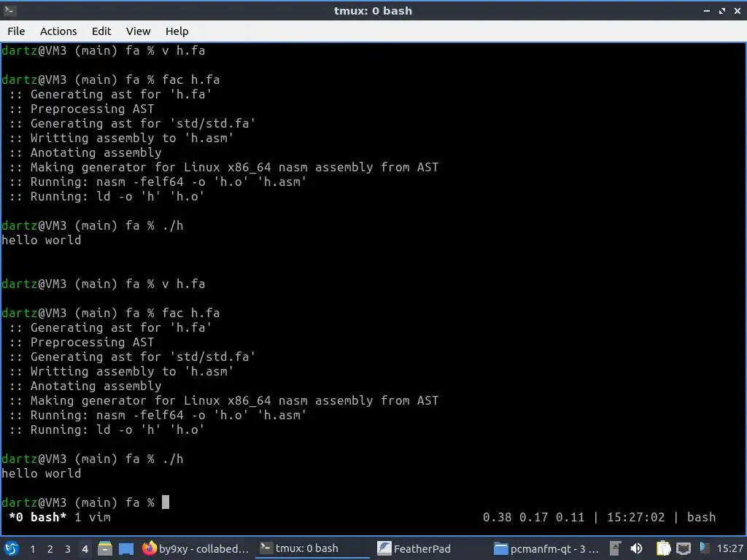Switch to 'pcmanfm-qt - 3 ...' taskbar entry
747x560 pixels.
[547, 548]
